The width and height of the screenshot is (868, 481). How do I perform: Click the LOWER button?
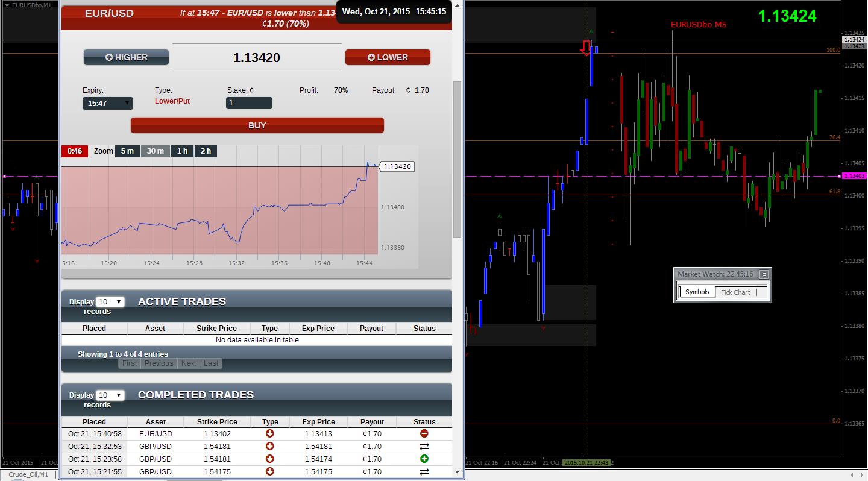point(388,57)
